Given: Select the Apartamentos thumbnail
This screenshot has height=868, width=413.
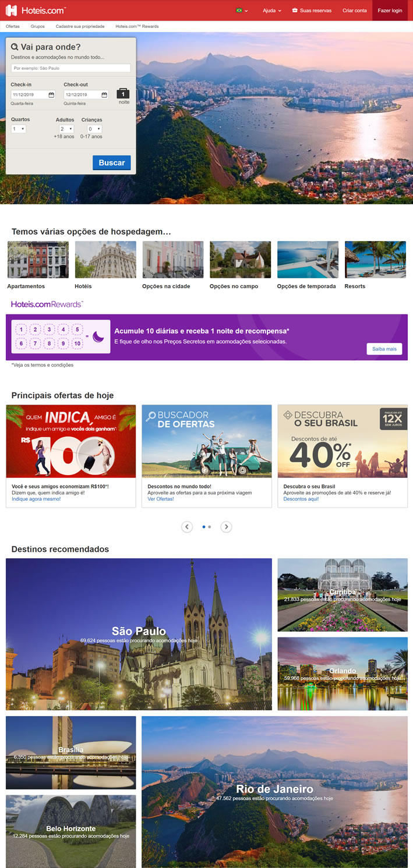Looking at the screenshot, I should (x=38, y=260).
